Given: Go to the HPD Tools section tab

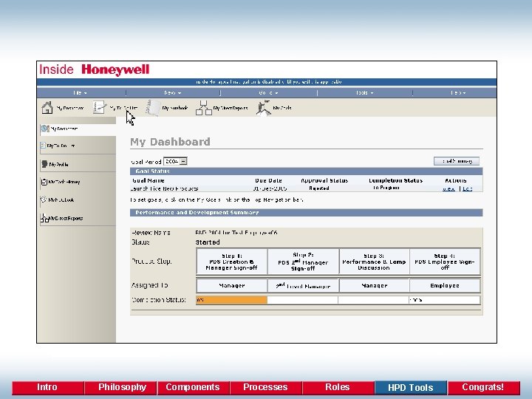Looking at the screenshot, I should 411,387.
